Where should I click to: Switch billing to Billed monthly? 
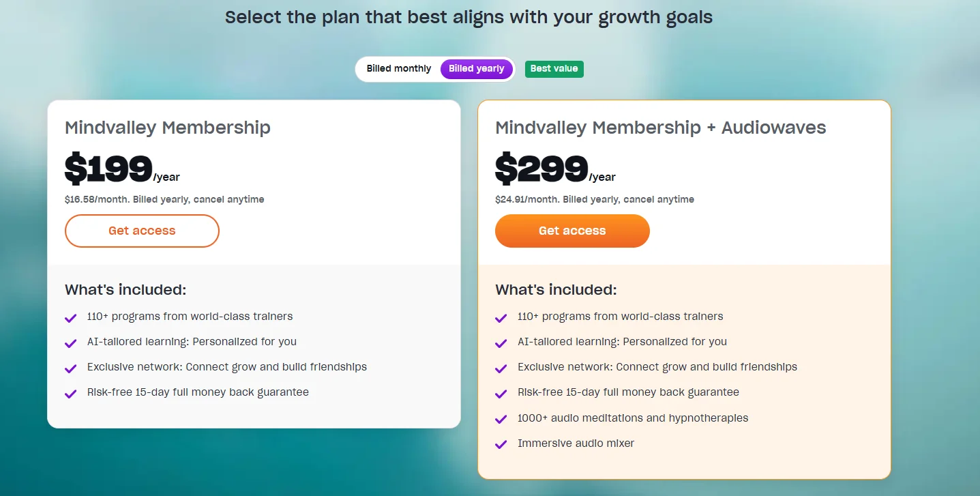399,68
